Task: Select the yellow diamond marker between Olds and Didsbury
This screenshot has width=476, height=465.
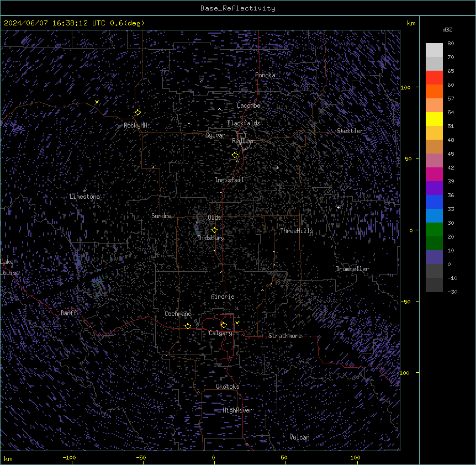Action: pyautogui.click(x=214, y=230)
